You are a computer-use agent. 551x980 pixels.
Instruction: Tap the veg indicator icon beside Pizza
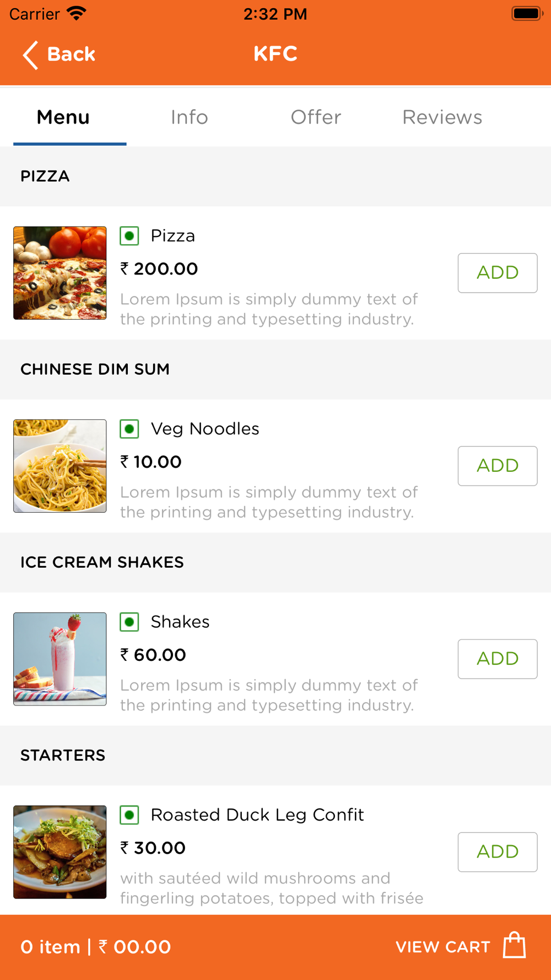pyautogui.click(x=129, y=236)
